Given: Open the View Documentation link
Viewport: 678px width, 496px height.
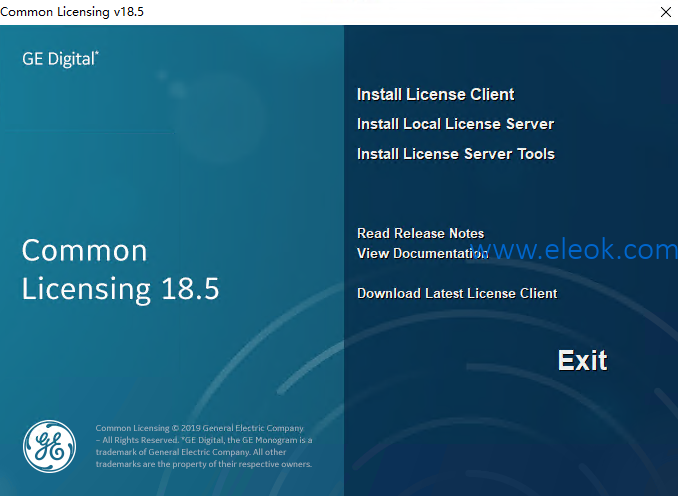Looking at the screenshot, I should [x=422, y=253].
